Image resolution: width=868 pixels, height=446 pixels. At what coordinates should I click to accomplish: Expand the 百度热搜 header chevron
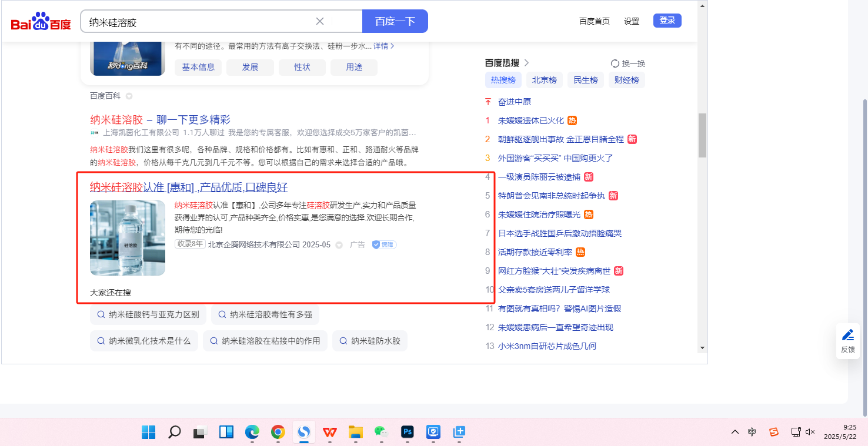coord(526,62)
